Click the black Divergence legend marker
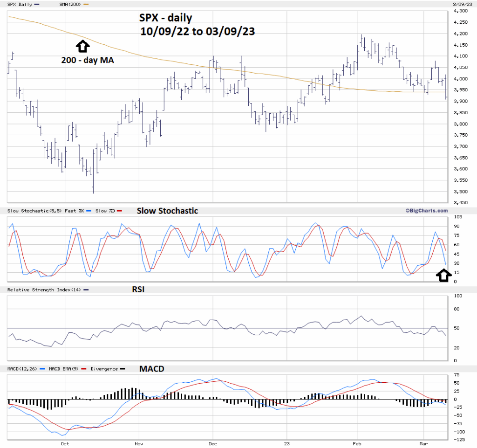The width and height of the screenshot is (477, 448). pyautogui.click(x=123, y=369)
